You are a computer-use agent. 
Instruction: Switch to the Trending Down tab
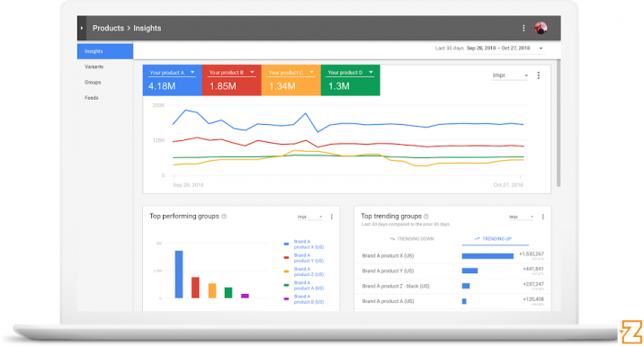click(x=412, y=239)
